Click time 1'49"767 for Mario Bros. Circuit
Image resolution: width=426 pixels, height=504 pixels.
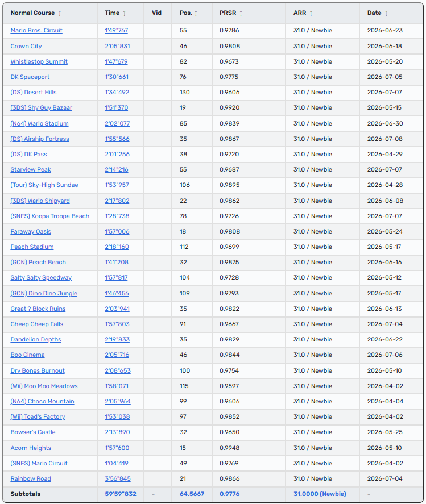point(116,31)
